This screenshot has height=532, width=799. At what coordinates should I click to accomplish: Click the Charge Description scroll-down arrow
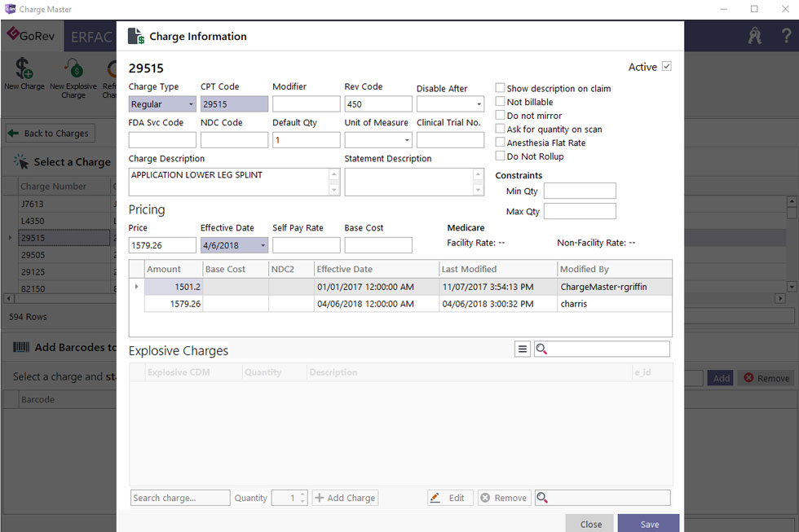tap(334, 190)
